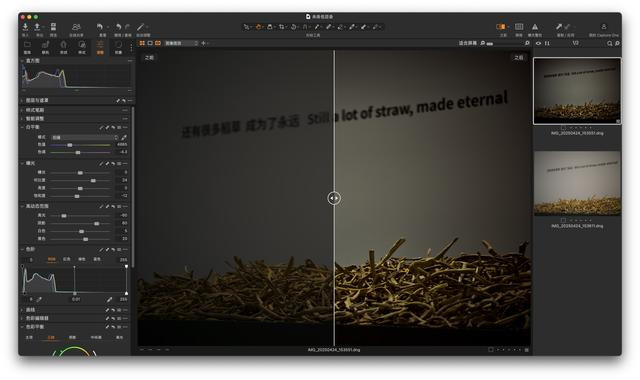Toggle the exposure warning triangle icon
The image size is (640, 380).
tap(535, 27)
